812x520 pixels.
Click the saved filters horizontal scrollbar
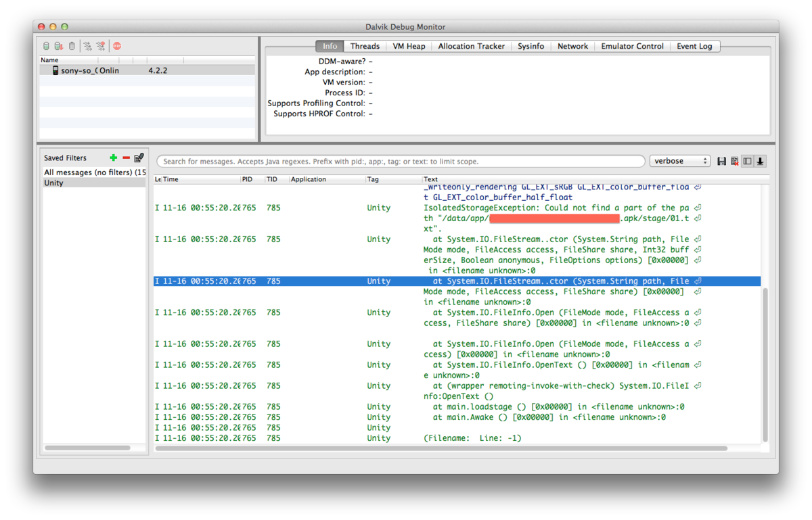coord(87,448)
